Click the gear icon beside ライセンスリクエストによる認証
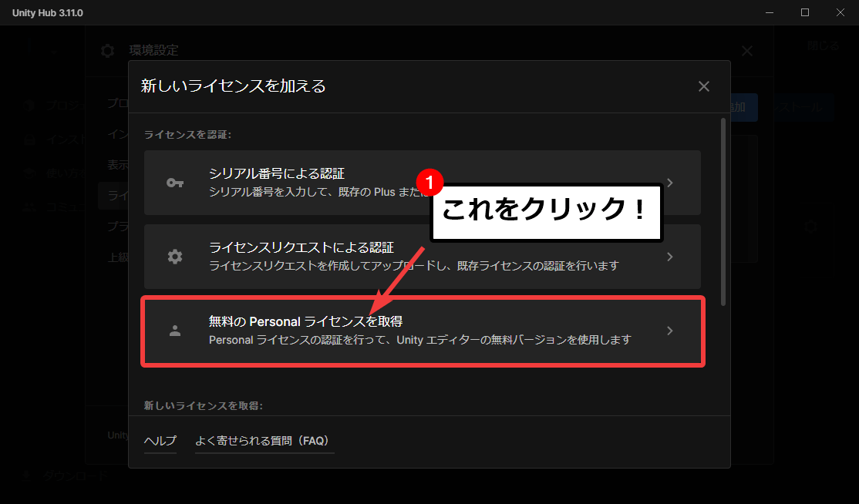Viewport: 859px width, 504px height. tap(175, 257)
